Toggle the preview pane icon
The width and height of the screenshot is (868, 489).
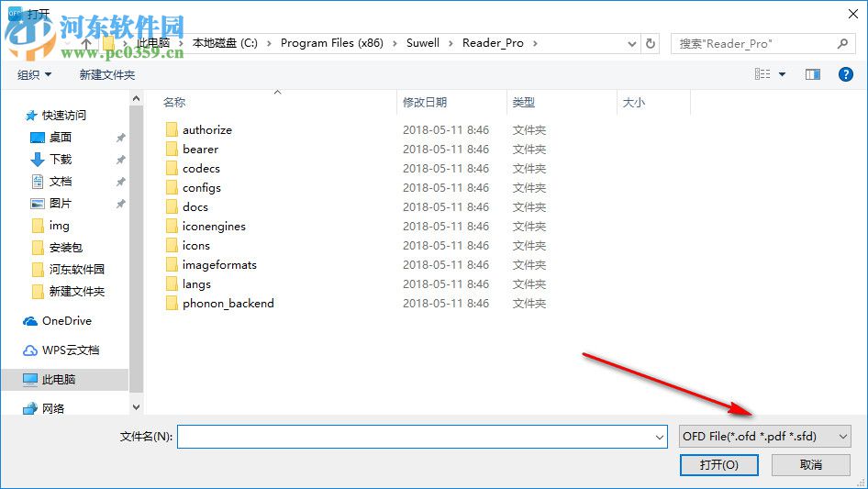(813, 74)
